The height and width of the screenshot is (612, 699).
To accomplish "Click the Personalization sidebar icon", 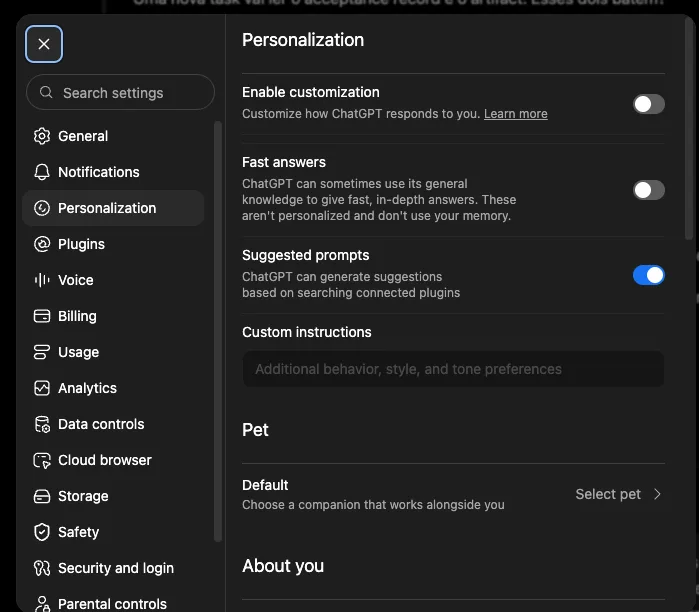I will tap(42, 208).
